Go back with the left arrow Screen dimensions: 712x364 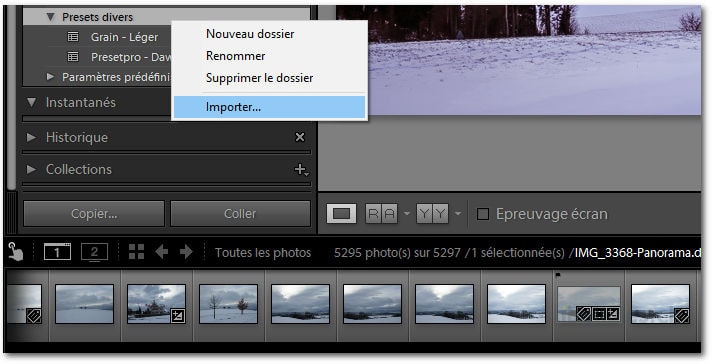coord(162,252)
